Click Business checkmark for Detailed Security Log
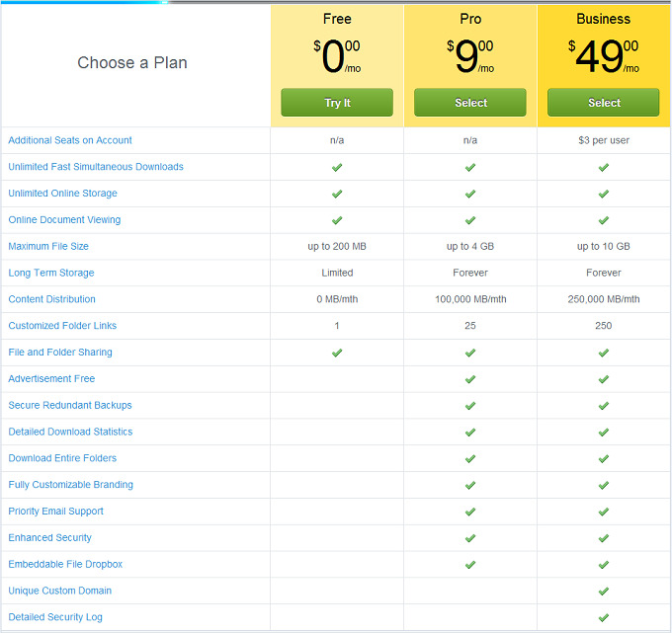This screenshot has width=672, height=633. 603,617
